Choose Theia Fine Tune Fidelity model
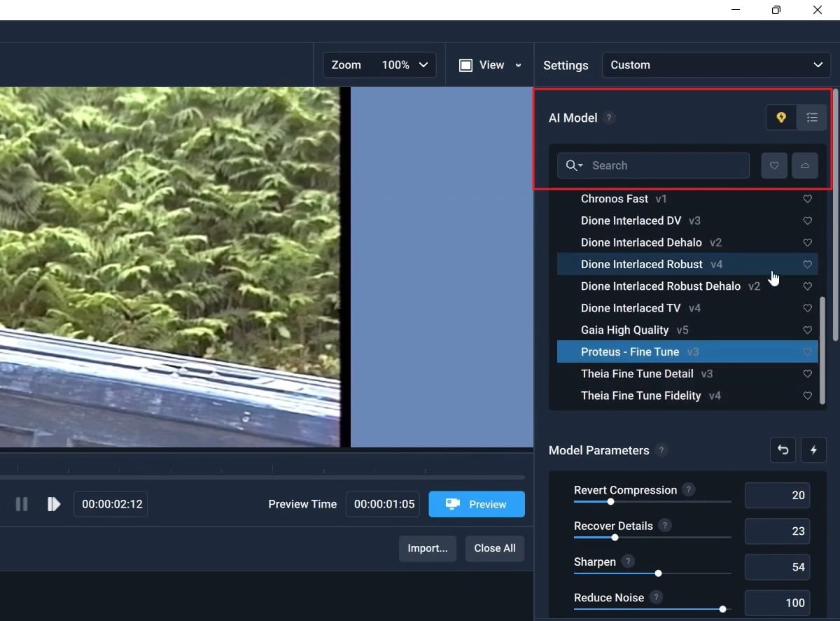Viewport: 840px width, 621px height. 640,396
